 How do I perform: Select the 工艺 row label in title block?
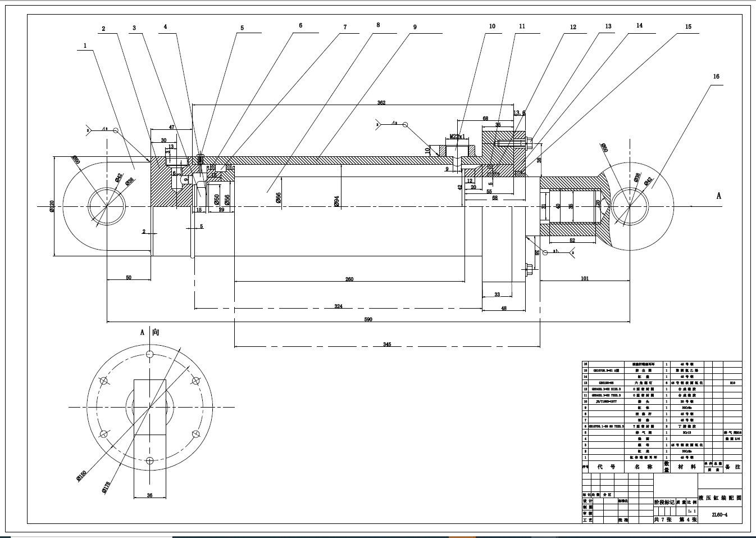(588, 520)
